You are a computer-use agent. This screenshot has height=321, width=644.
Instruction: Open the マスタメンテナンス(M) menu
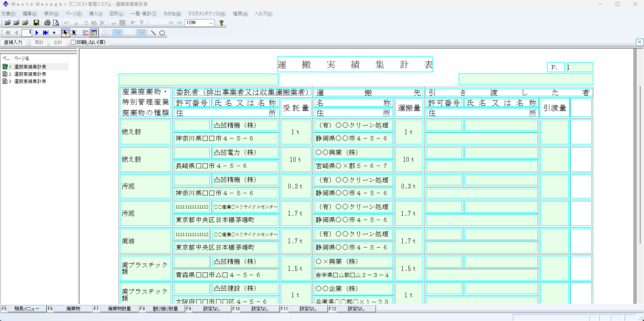point(207,14)
